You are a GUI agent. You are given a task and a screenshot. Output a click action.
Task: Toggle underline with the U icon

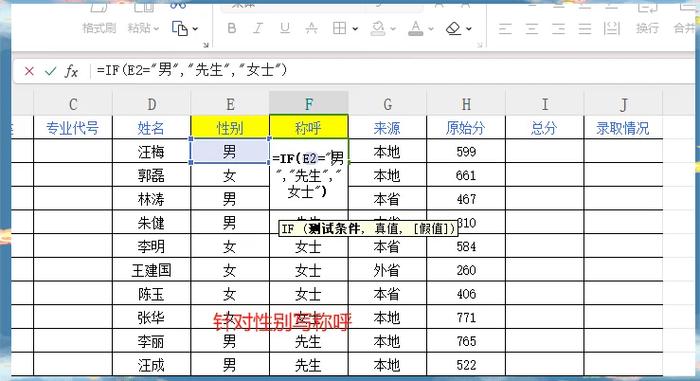point(284,29)
